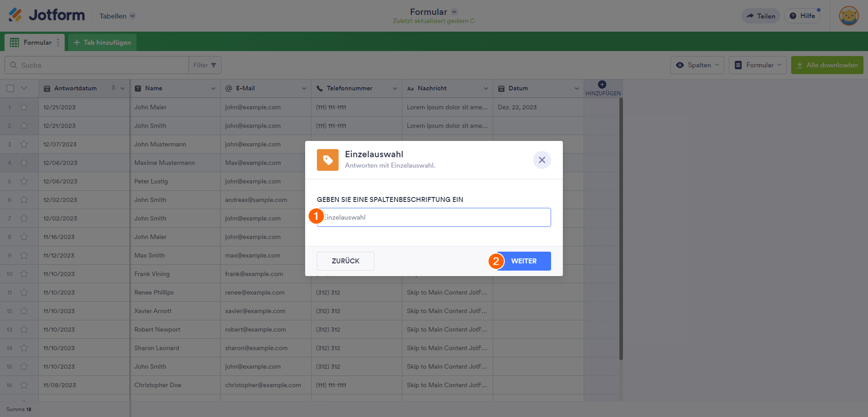Open the Formular tab three-dot options
This screenshot has height=417, width=868.
[58, 42]
